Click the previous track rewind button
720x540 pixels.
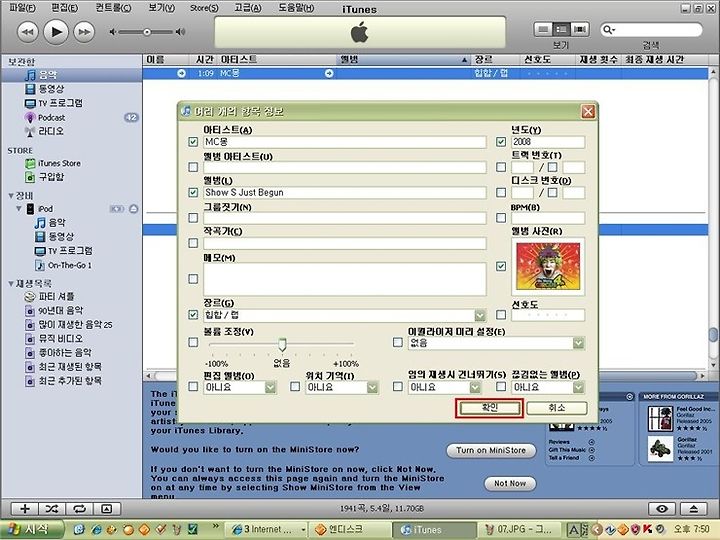click(x=28, y=32)
